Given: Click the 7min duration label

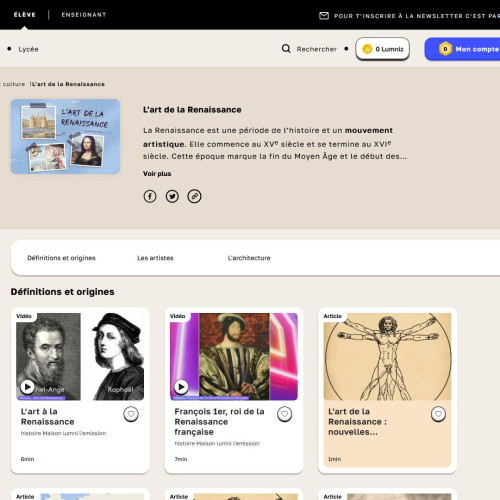Looking at the screenshot, I should click(181, 459).
